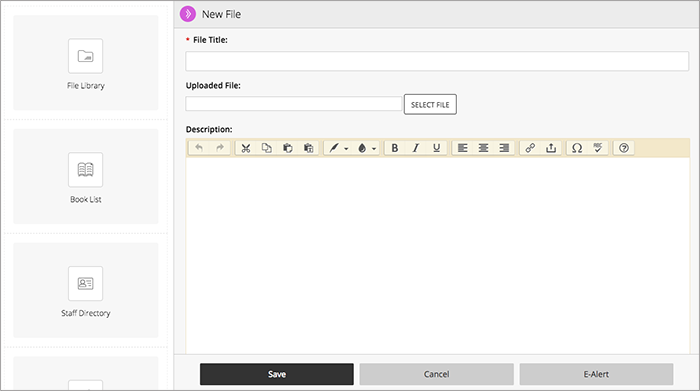Click the Undo icon in the editor toolbar
Screen dimensions: 700x391
point(199,148)
